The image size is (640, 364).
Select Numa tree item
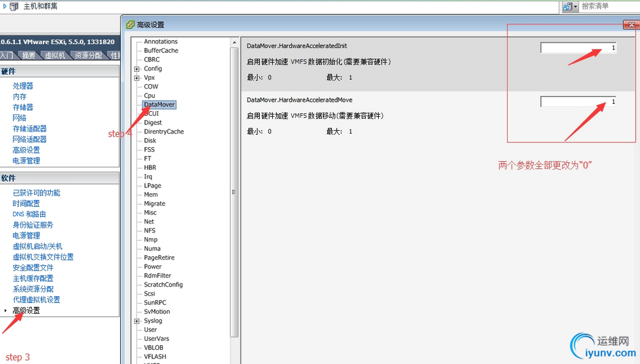pyautogui.click(x=152, y=248)
